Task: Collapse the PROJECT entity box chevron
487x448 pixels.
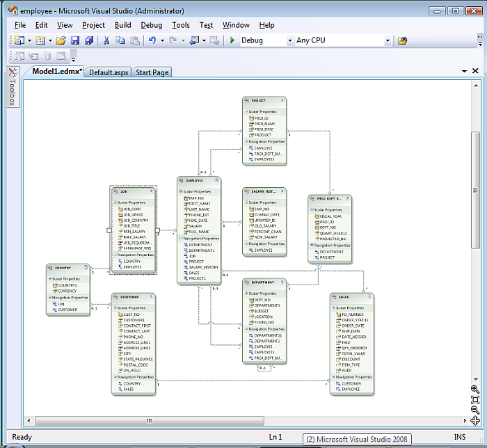Action: 281,100
